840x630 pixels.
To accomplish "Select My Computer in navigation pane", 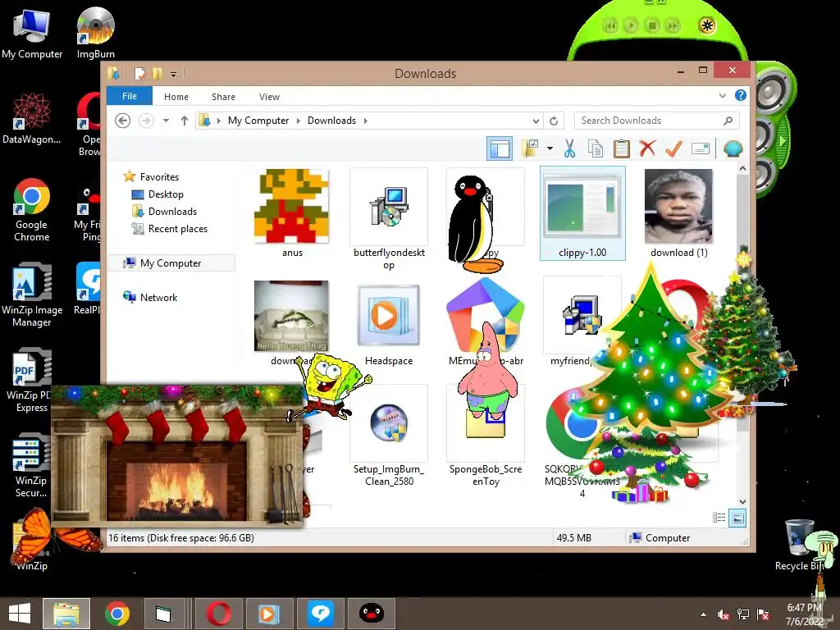I will [171, 263].
